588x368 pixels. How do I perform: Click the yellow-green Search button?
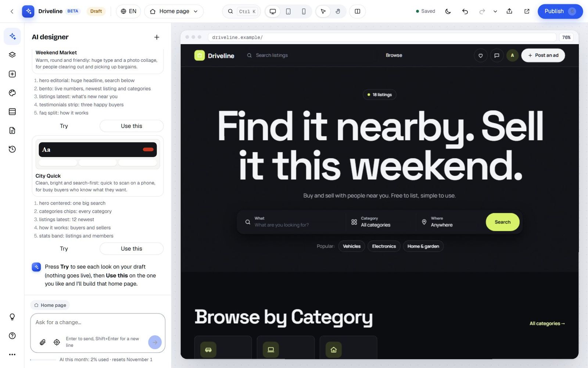pos(502,222)
